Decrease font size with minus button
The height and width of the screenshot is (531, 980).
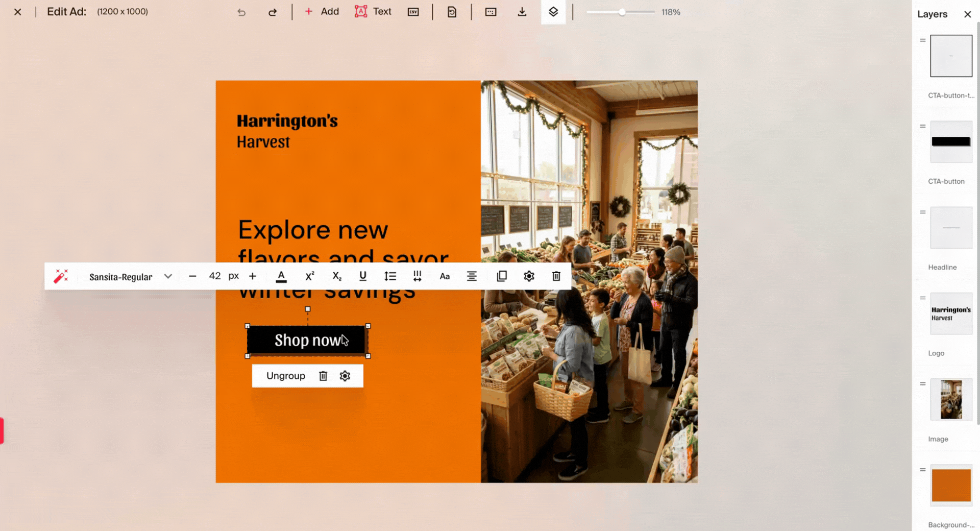tap(192, 276)
